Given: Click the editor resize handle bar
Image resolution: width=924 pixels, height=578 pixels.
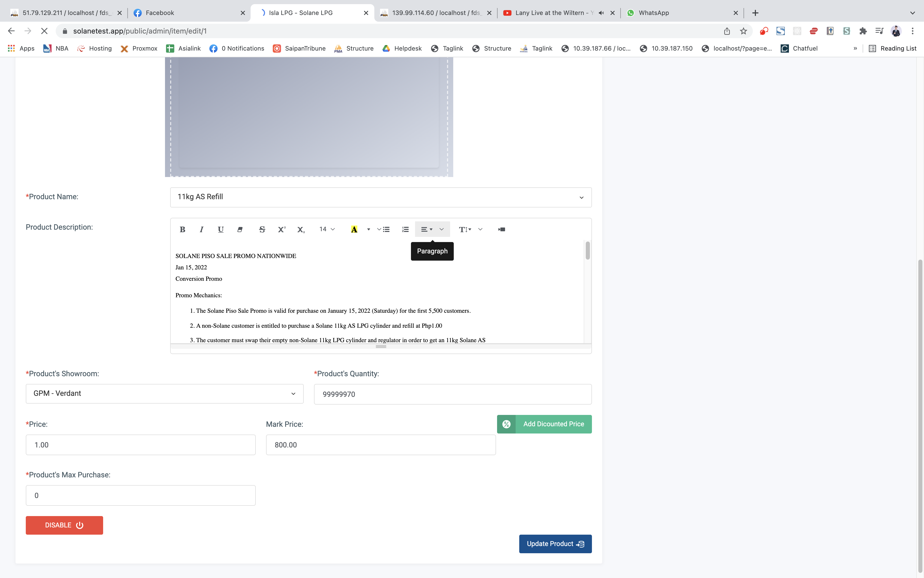Looking at the screenshot, I should click(381, 346).
